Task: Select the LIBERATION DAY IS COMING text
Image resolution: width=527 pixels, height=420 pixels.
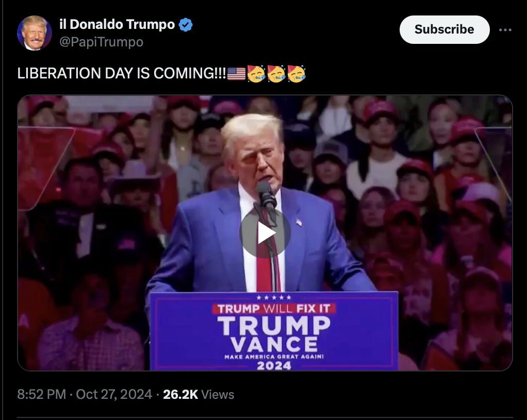Action: [x=121, y=73]
